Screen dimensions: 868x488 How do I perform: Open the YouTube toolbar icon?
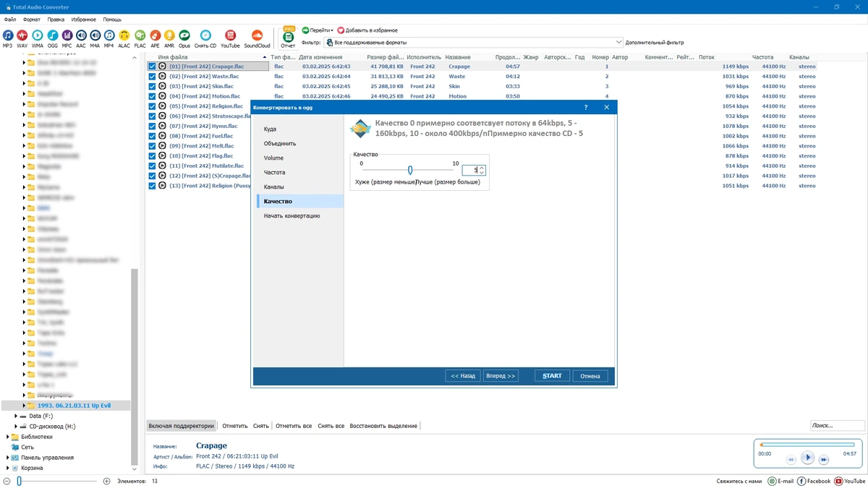click(230, 35)
